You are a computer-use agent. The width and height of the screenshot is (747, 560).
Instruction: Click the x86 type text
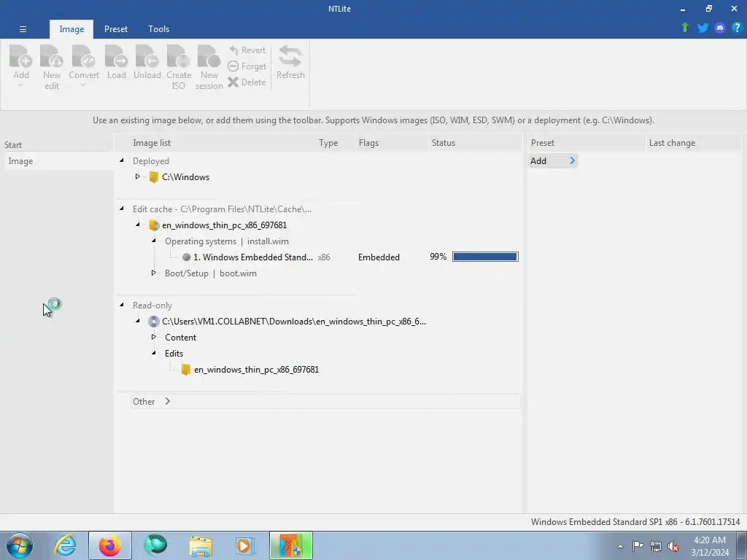[324, 257]
